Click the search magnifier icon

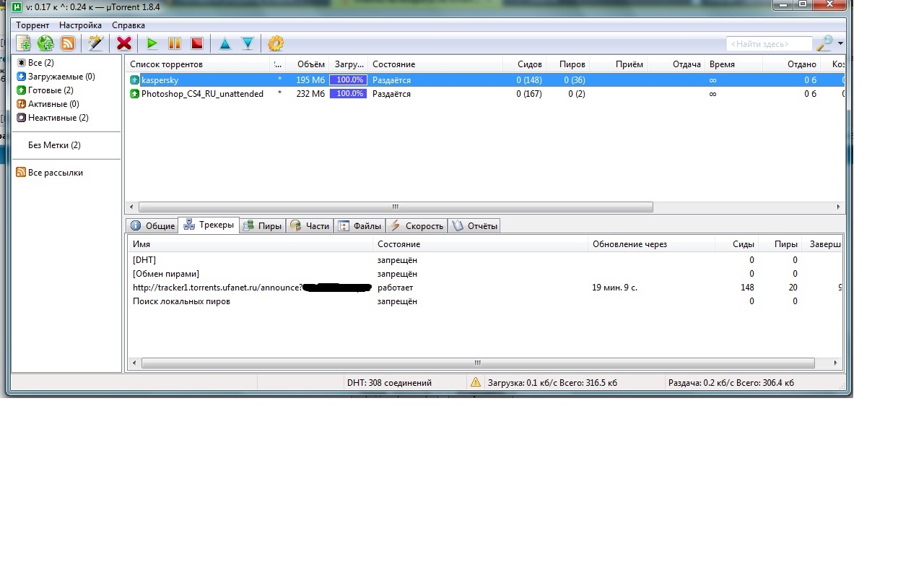point(824,43)
